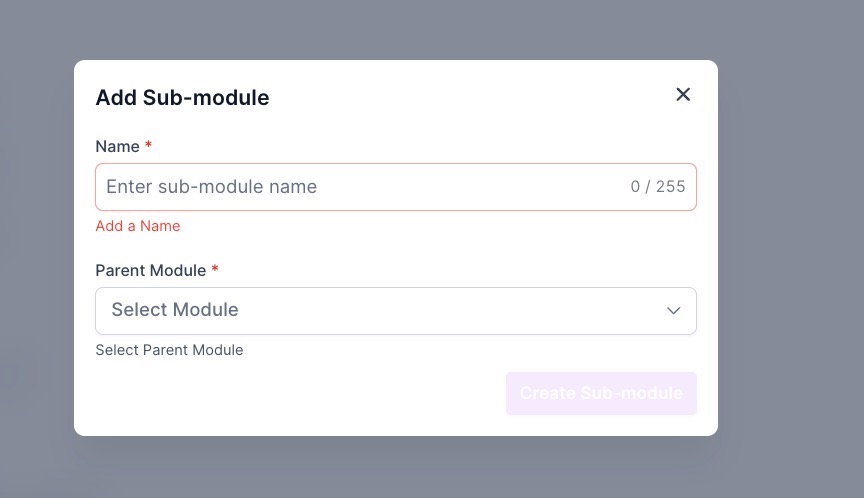Click the gray overlay above the dialog

point(400,28)
